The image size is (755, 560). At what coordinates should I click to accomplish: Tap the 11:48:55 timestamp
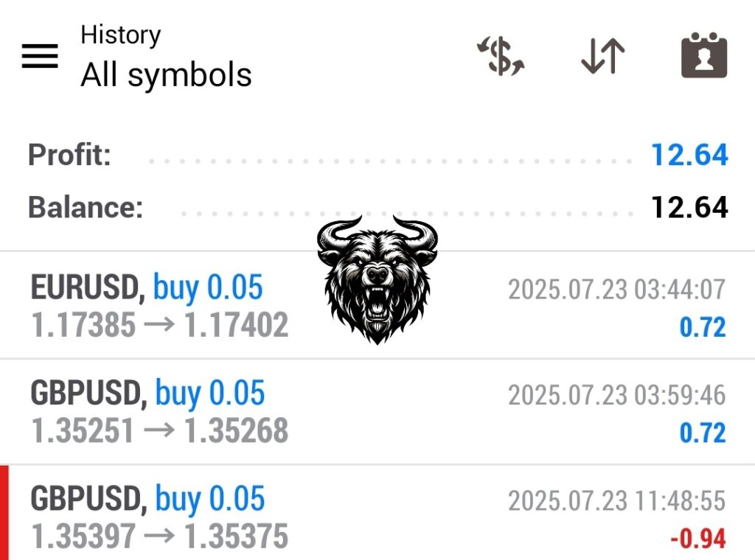[x=616, y=502]
